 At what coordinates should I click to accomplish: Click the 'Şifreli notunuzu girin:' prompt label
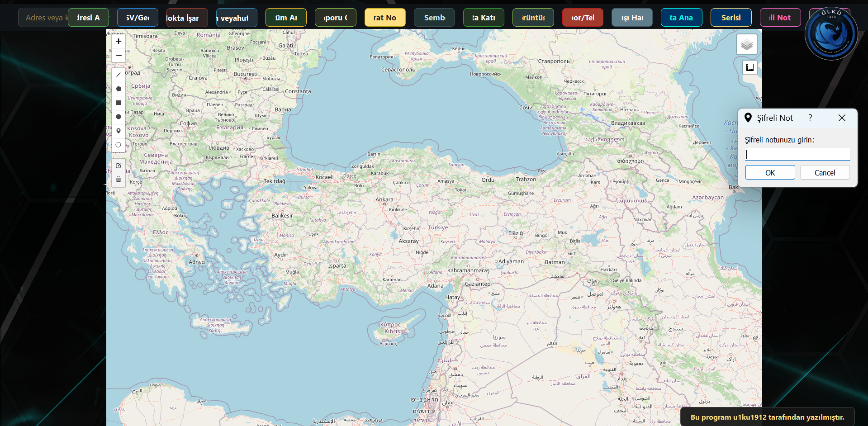[779, 140]
